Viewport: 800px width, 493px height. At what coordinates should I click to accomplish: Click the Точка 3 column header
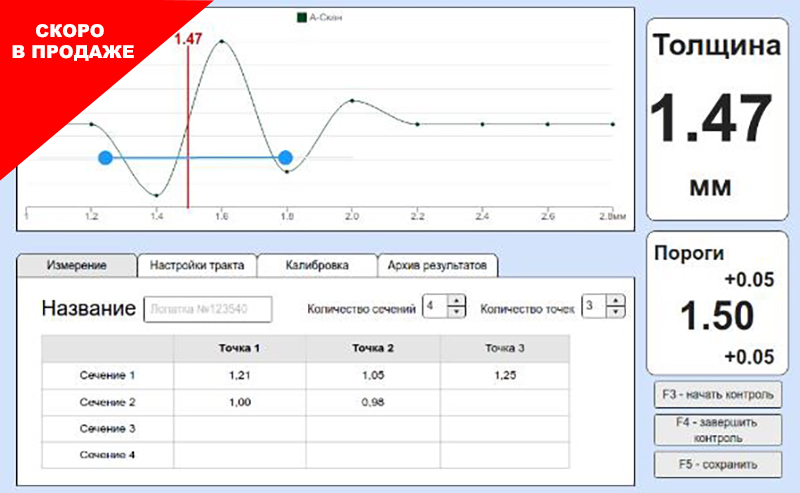click(504, 349)
